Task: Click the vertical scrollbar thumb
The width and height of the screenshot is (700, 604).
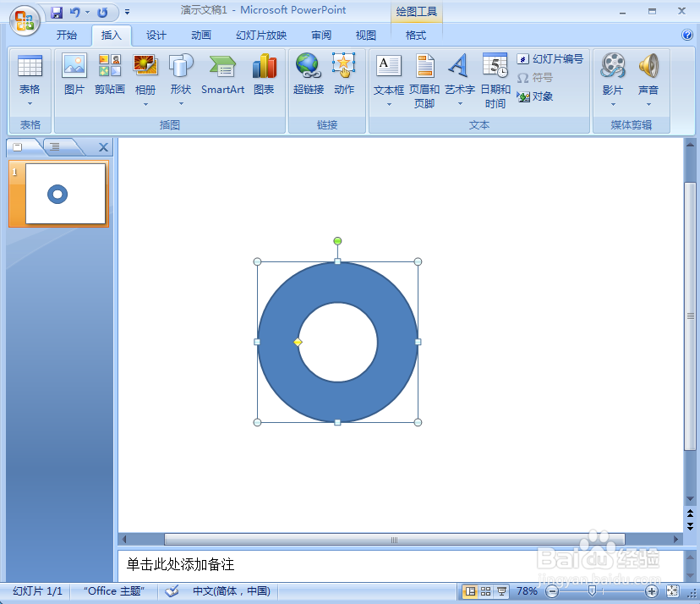Action: [x=690, y=316]
